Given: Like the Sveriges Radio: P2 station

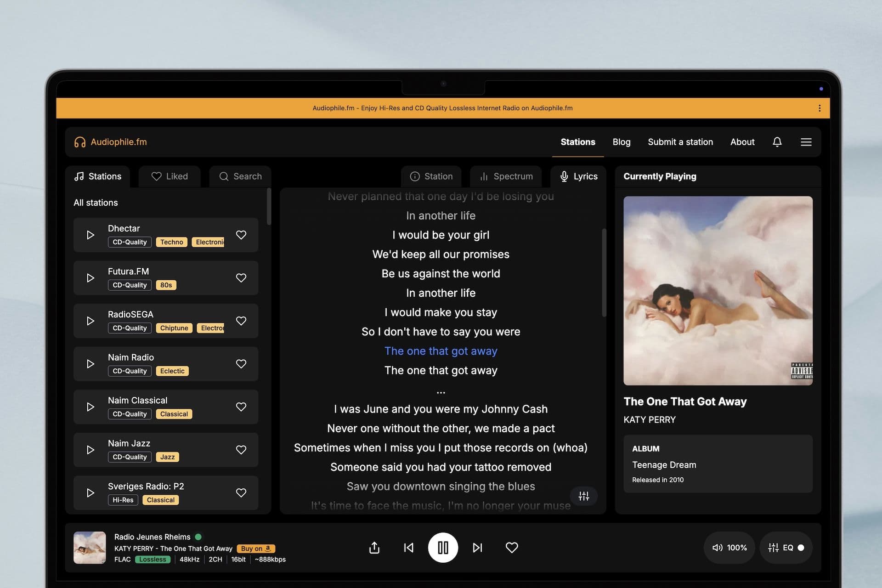Looking at the screenshot, I should [x=241, y=492].
